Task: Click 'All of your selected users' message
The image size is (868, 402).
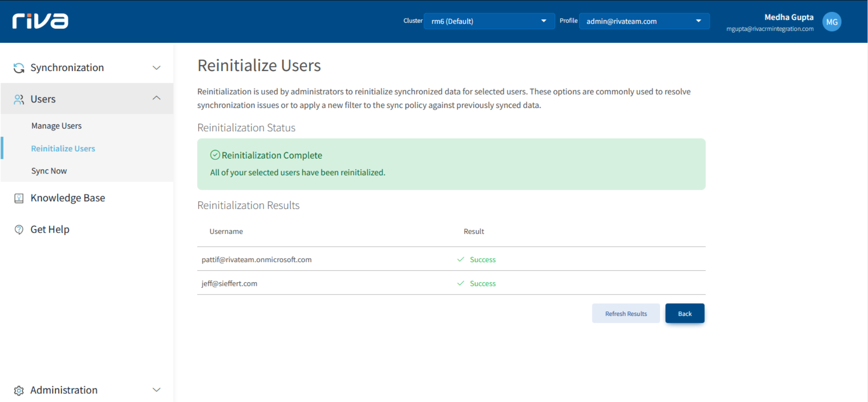Action: pyautogui.click(x=298, y=173)
